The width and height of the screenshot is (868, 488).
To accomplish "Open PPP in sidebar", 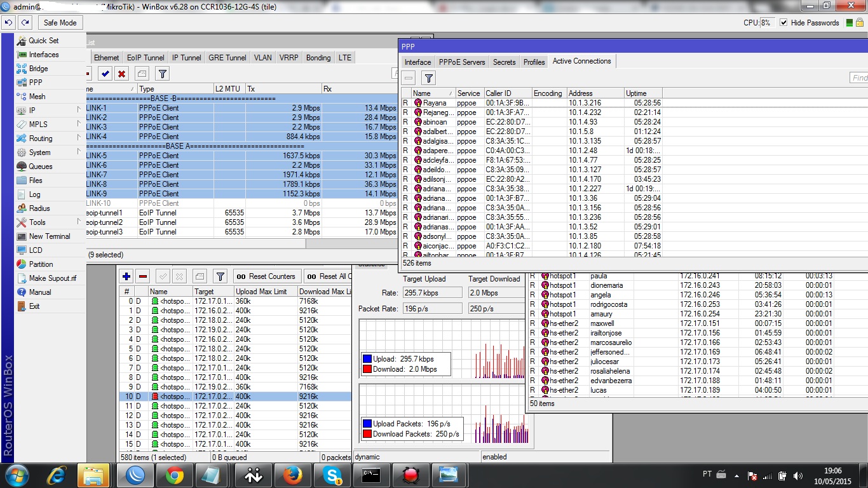I will (36, 83).
